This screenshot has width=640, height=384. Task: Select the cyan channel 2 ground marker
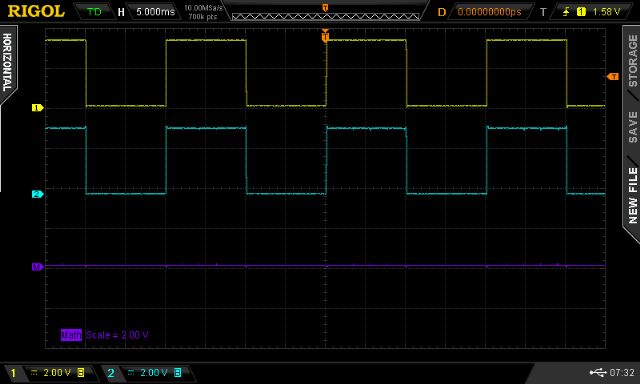tap(38, 194)
